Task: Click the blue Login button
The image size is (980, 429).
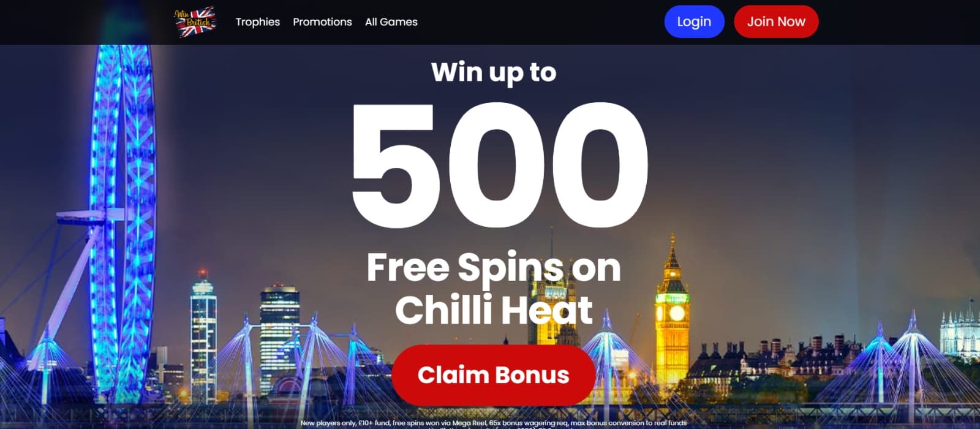Action: (x=694, y=21)
